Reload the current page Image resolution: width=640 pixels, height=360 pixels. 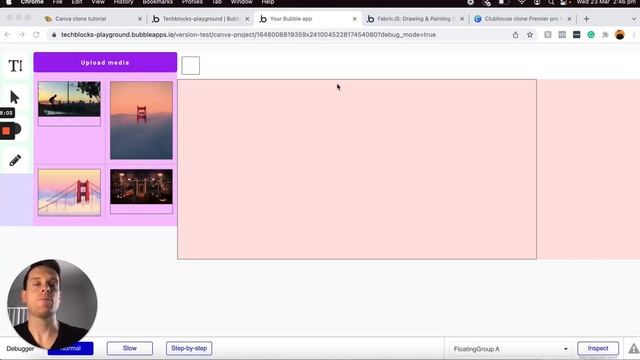point(36,35)
